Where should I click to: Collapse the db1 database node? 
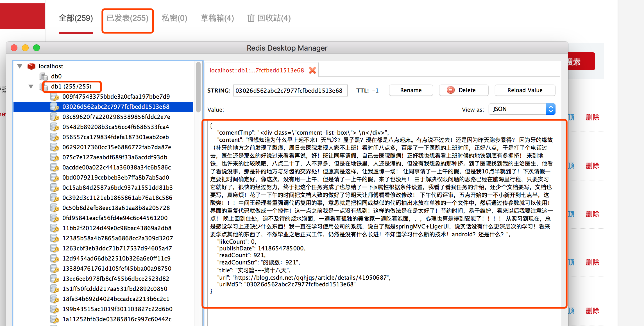tap(31, 87)
